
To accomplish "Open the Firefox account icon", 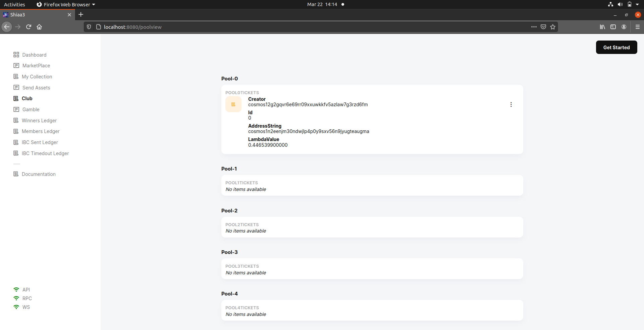I will tap(624, 27).
